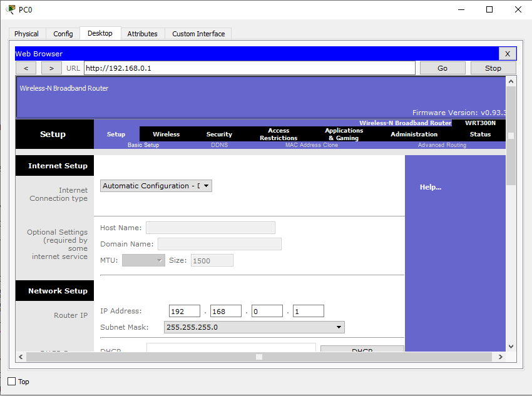Open the Internet Connection type dropdown

click(x=156, y=186)
